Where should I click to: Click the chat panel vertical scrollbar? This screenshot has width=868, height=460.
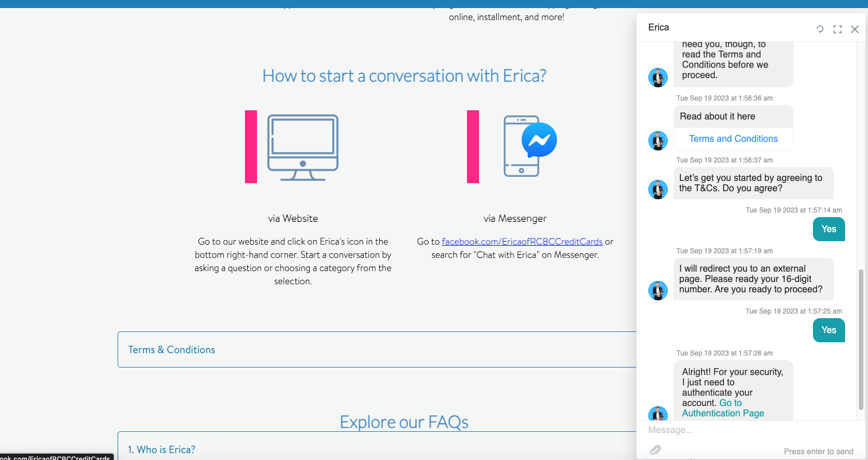coord(861,339)
